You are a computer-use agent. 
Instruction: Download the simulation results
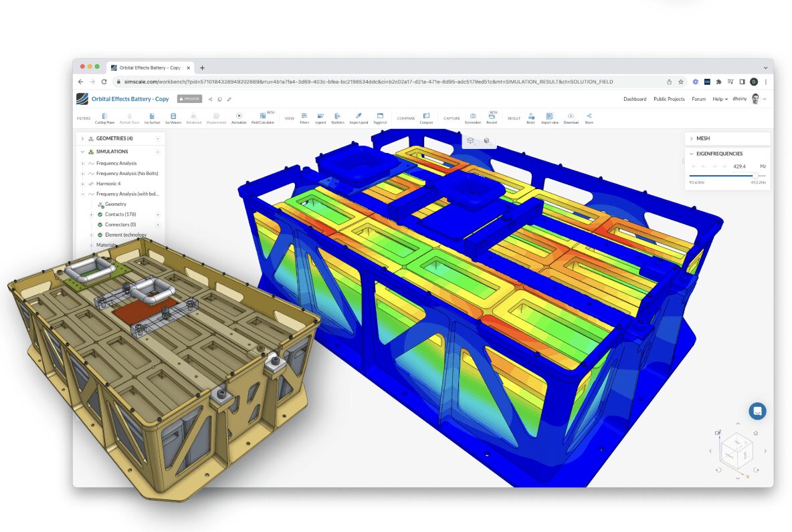tap(571, 117)
